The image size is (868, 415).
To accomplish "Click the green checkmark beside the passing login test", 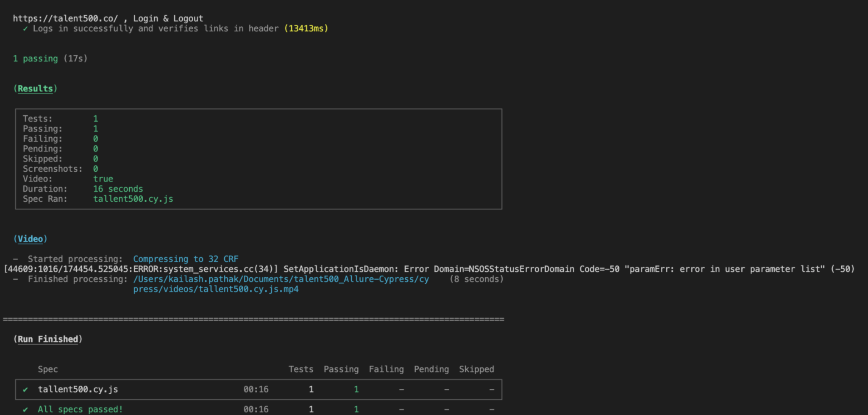I will click(25, 28).
